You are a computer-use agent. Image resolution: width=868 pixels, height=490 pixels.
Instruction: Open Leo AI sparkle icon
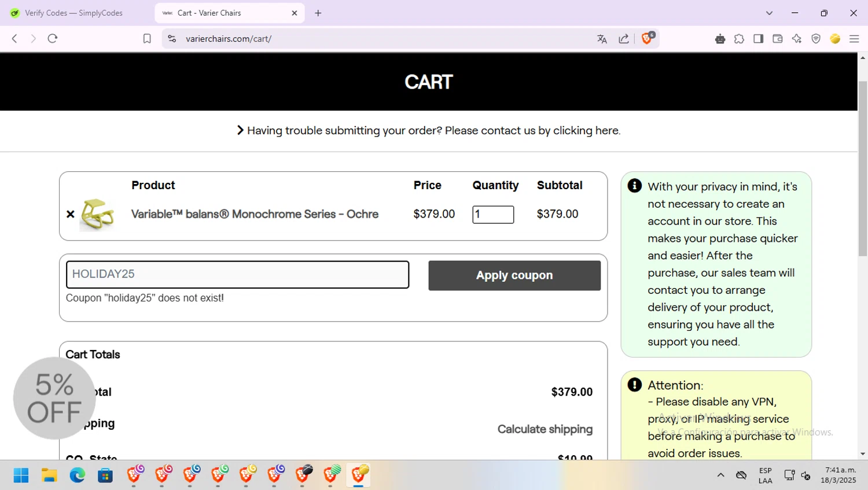click(x=797, y=39)
